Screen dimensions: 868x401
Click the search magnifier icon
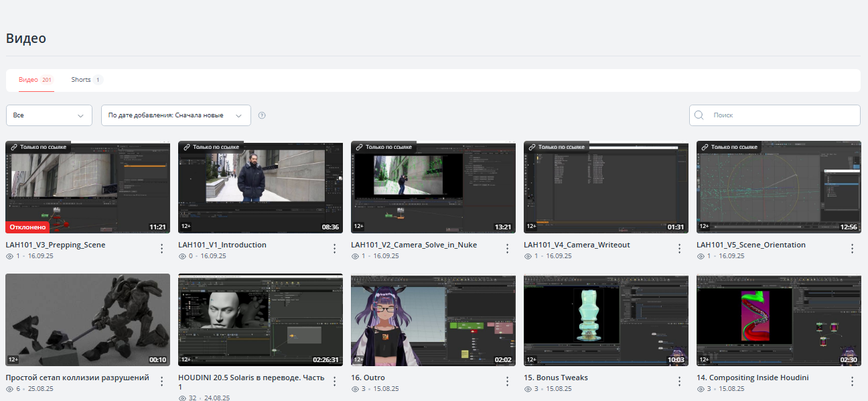[x=699, y=115]
